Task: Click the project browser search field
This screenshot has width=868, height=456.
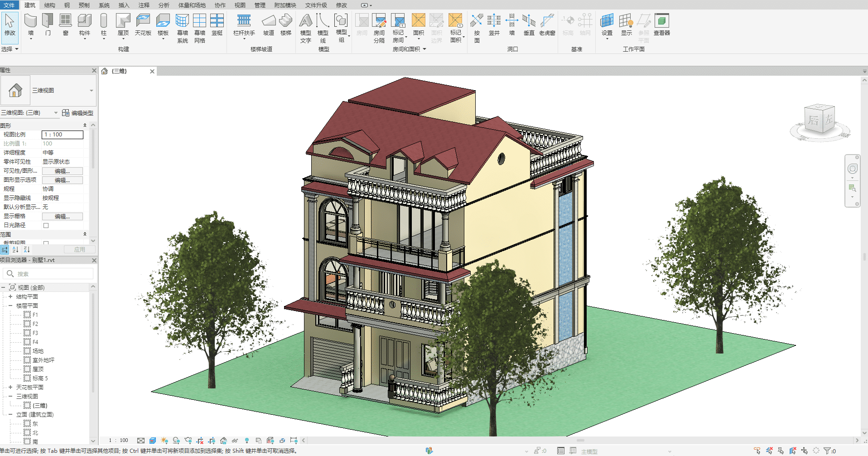Action: point(52,274)
